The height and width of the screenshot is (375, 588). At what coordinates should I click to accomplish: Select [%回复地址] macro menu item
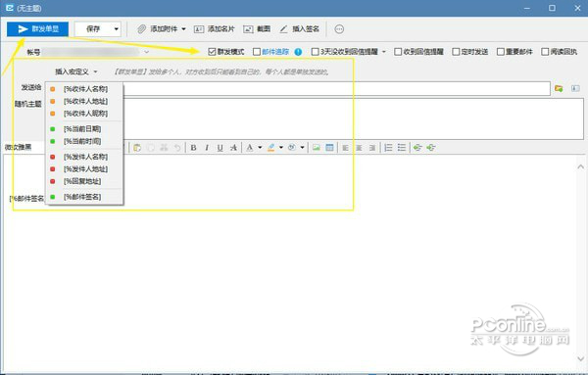click(x=84, y=181)
